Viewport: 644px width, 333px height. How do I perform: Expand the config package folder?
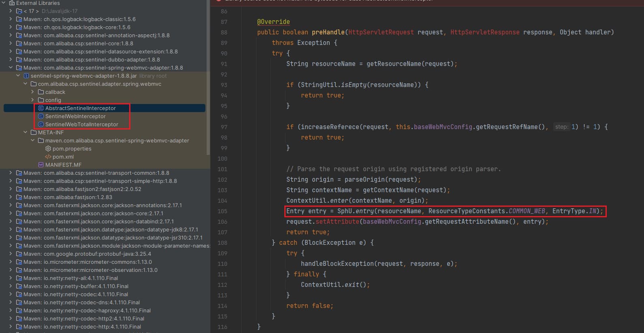pos(33,100)
